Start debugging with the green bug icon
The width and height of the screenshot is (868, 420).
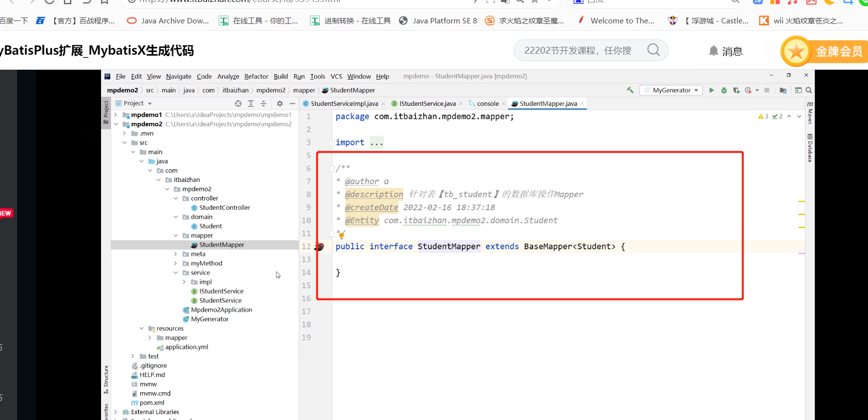(x=724, y=90)
